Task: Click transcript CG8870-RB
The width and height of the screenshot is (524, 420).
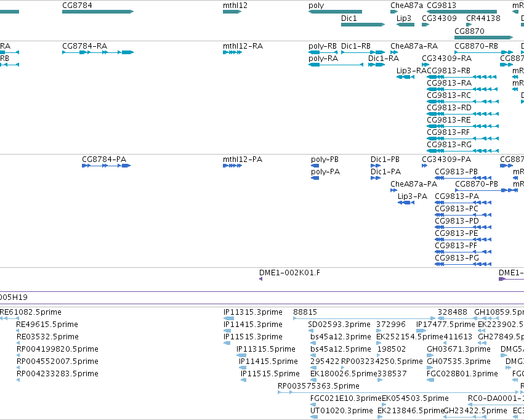Action: point(483,52)
